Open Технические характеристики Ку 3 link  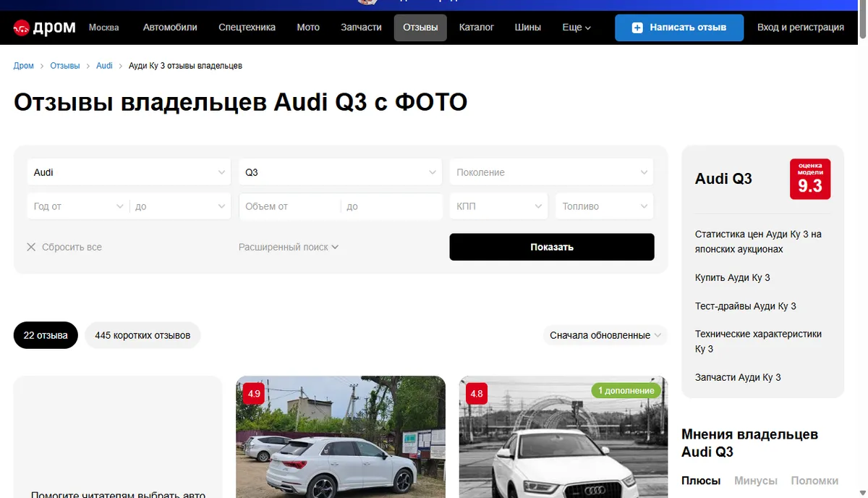click(x=758, y=342)
